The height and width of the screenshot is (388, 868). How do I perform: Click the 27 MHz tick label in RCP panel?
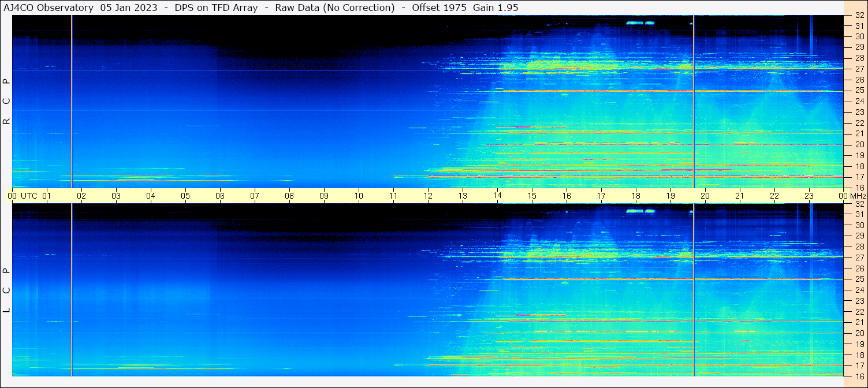tap(859, 69)
